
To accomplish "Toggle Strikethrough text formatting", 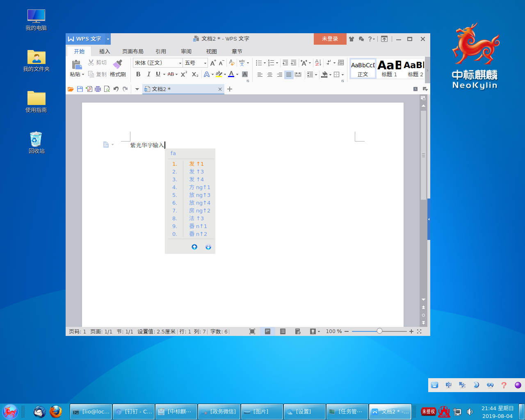I will click(x=171, y=74).
